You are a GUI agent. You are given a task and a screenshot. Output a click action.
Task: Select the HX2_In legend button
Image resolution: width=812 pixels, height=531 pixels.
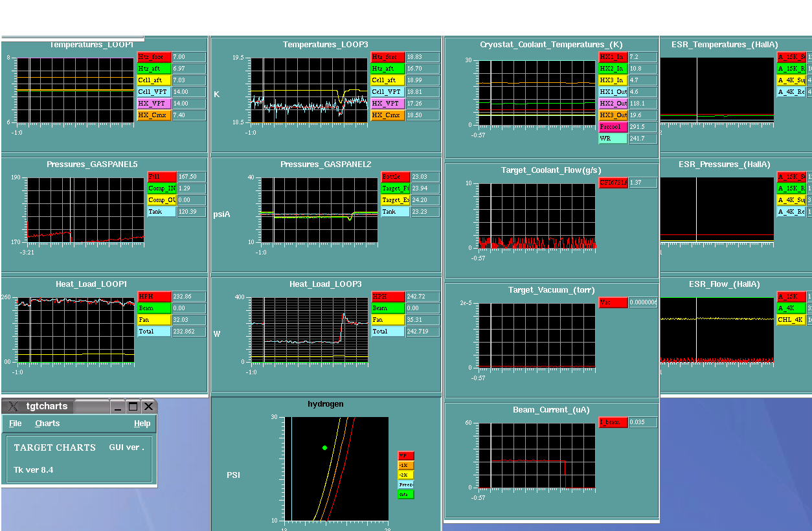point(613,69)
